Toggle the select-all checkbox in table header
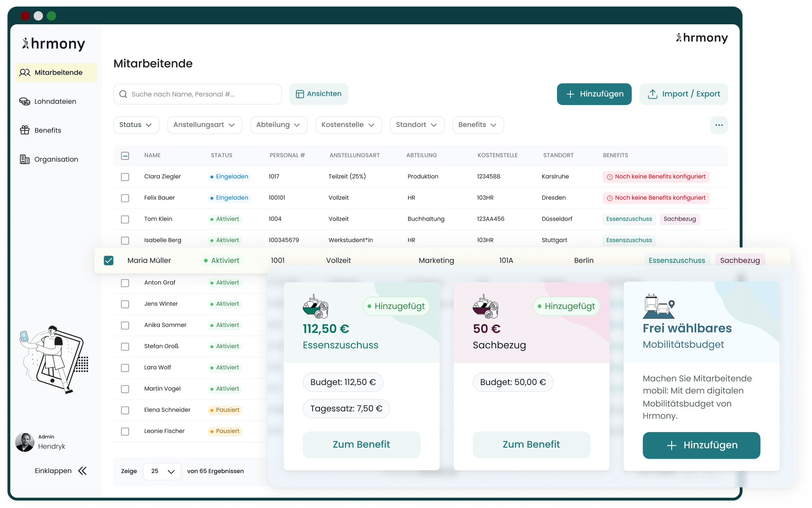The height and width of the screenshot is (508, 812). tap(125, 155)
